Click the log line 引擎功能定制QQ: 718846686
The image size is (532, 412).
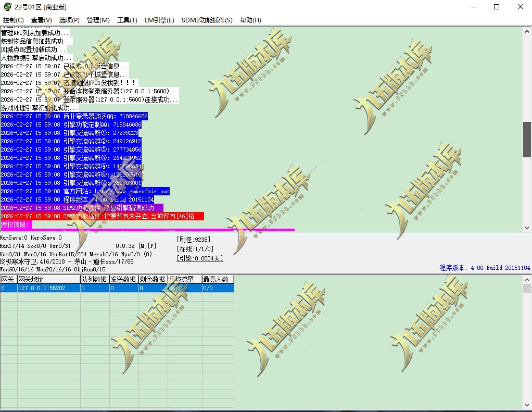point(71,124)
